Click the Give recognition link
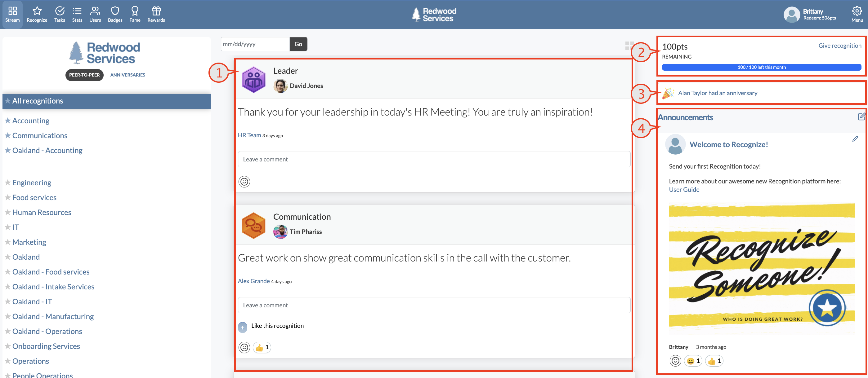This screenshot has width=868, height=378. pyautogui.click(x=839, y=46)
